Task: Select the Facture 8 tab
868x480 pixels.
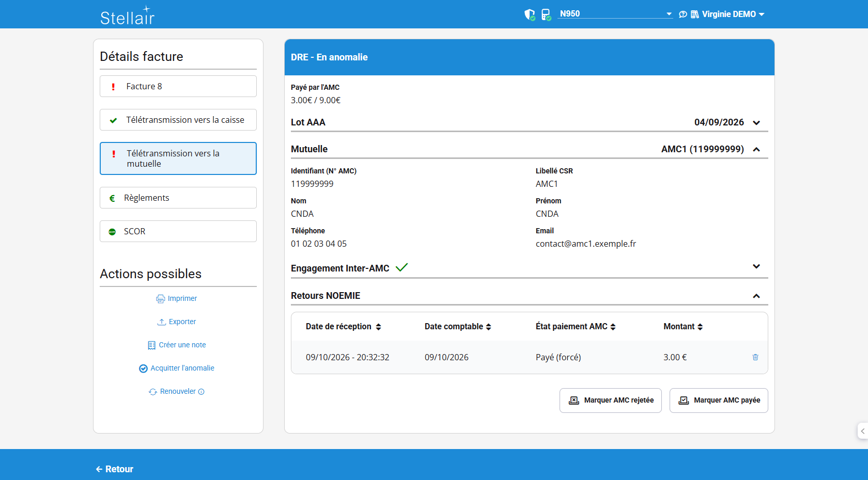Action: tap(178, 86)
